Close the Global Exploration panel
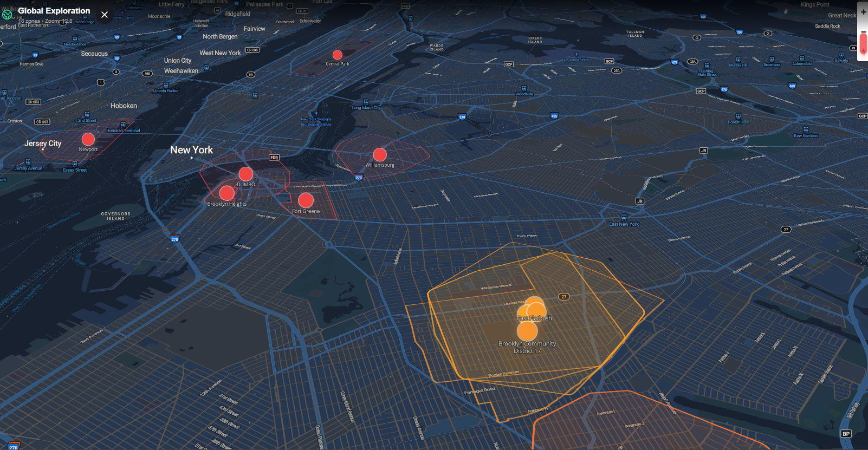 105,15
